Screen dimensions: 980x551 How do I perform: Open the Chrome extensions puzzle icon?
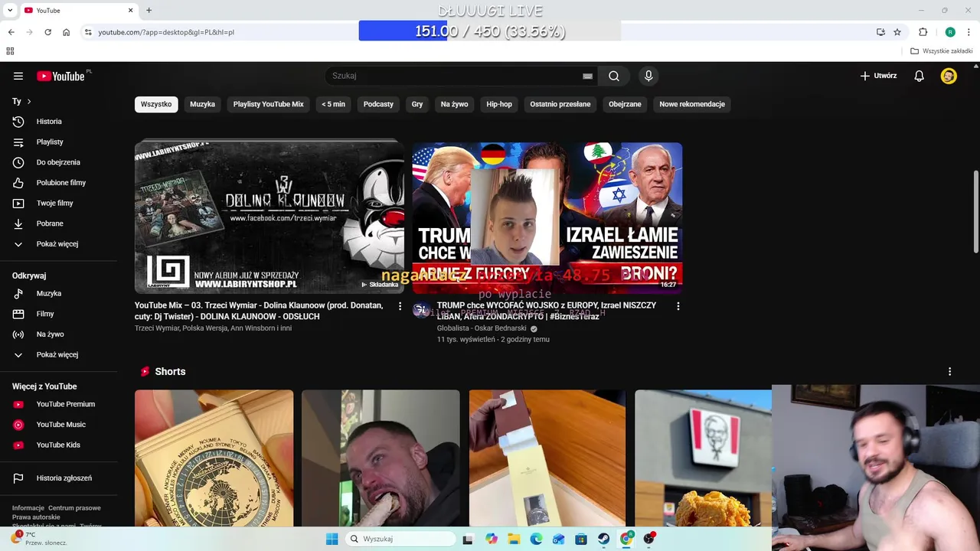tap(923, 32)
